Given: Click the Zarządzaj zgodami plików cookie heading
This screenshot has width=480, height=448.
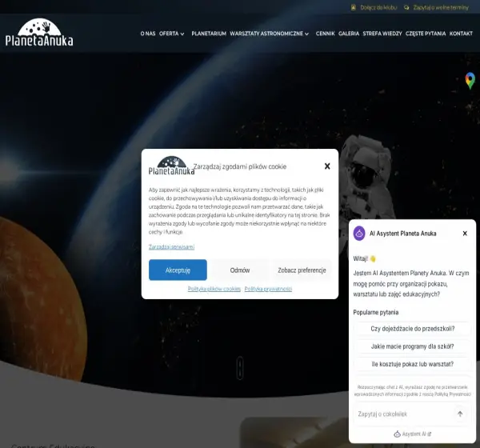Looking at the screenshot, I should (240, 166).
